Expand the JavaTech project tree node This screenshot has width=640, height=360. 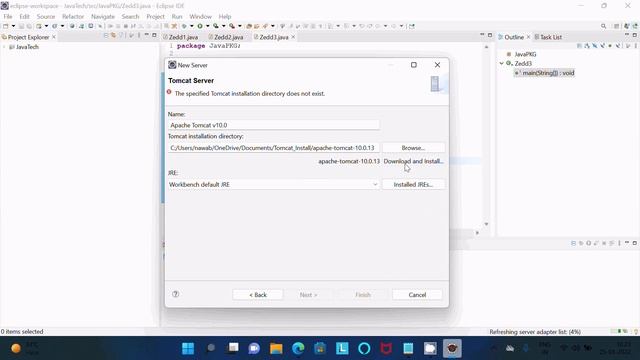click(4, 47)
